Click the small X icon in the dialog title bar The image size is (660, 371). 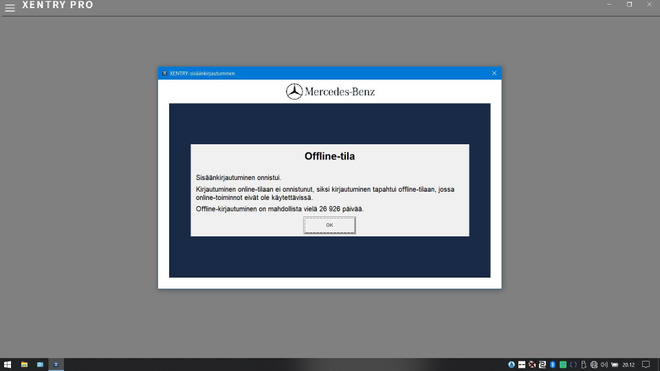click(x=165, y=73)
